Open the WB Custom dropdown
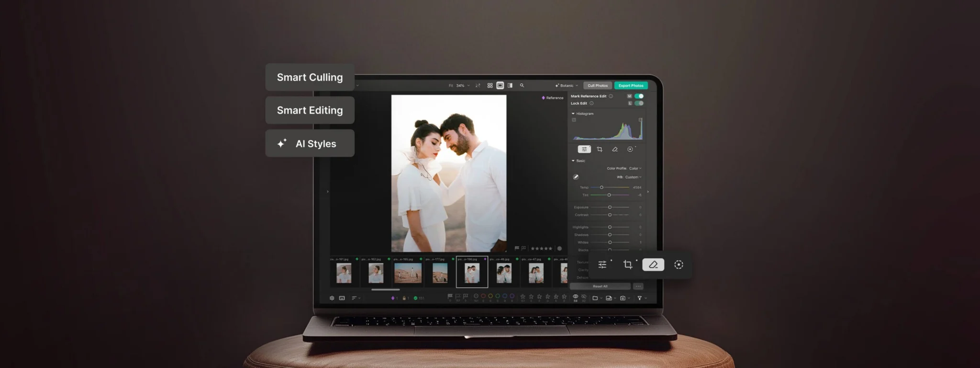This screenshot has height=368, width=980. (633, 177)
